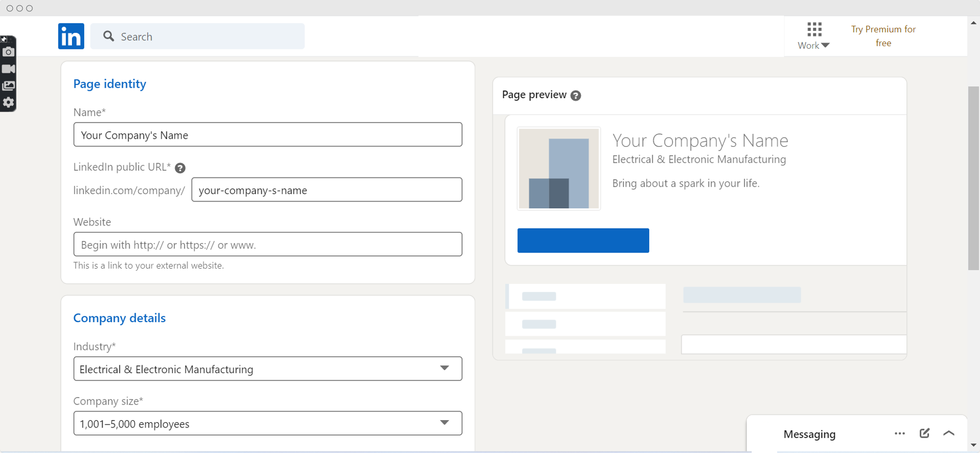Open the LinkedIn home logo
This screenshot has width=980, height=453.
pyautogui.click(x=71, y=36)
